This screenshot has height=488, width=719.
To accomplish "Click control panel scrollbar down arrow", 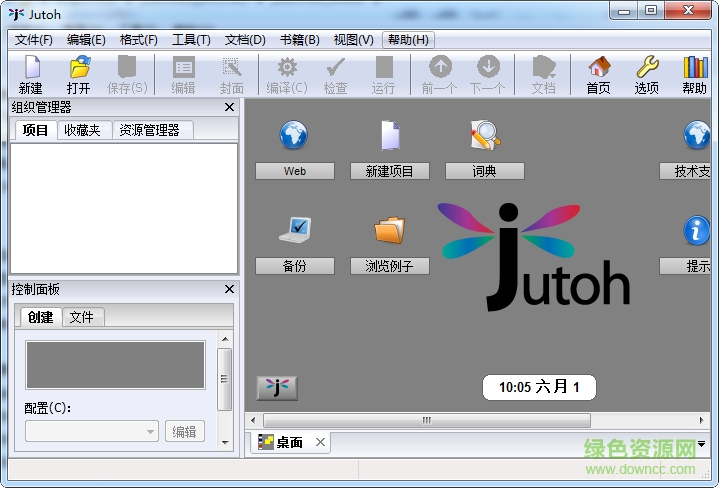I will 225,443.
